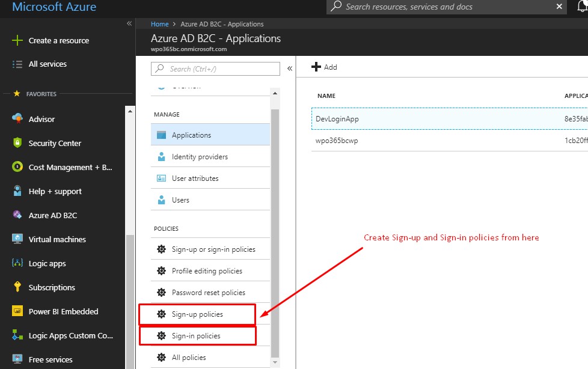Click the Add plus icon
Screen dimensions: 588x369
[x=316, y=67]
